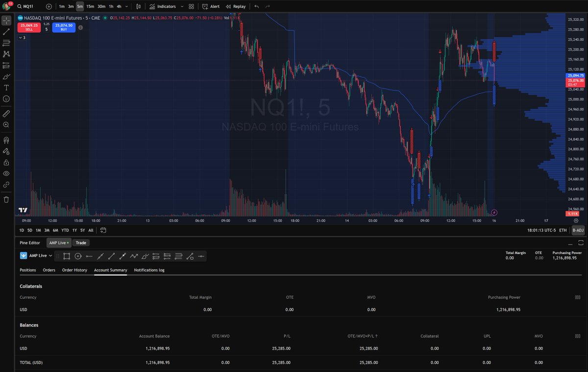Viewport: 588px width, 372px height.
Task: Toggle the B-ADJ back-adjustment button
Action: click(578, 230)
